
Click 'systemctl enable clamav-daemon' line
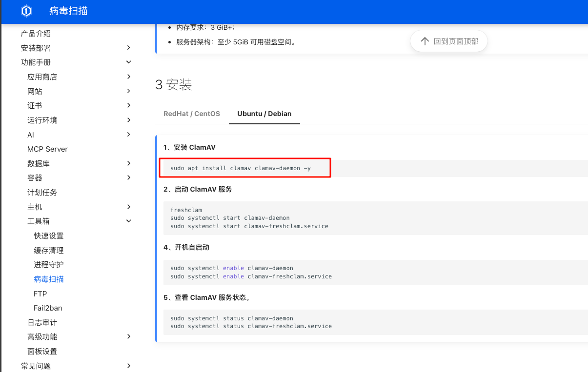[232, 268]
